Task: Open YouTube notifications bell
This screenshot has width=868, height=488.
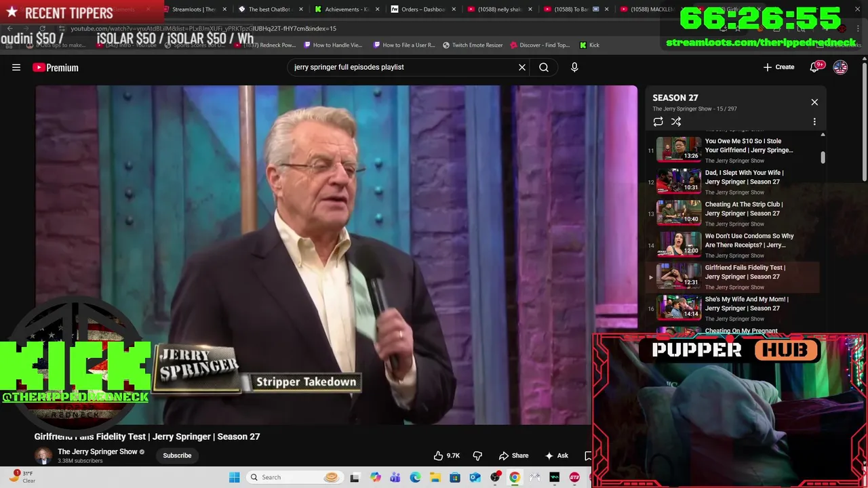Action: pos(816,67)
